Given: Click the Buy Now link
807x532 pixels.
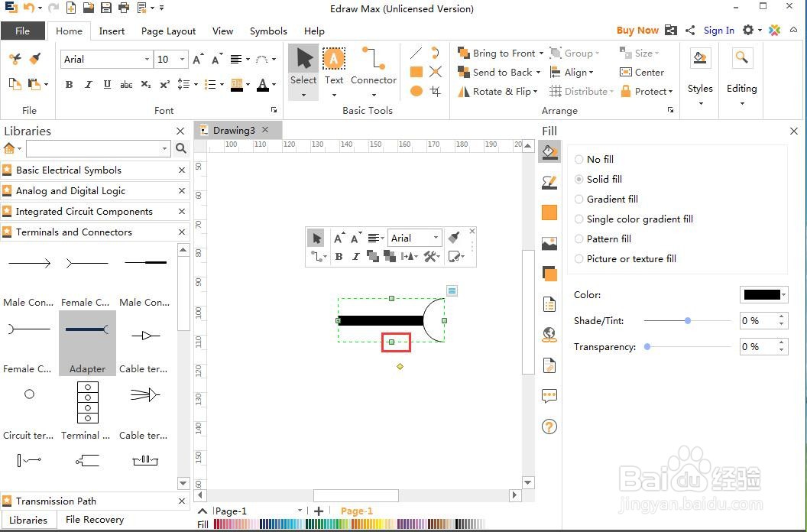Looking at the screenshot, I should coord(637,31).
